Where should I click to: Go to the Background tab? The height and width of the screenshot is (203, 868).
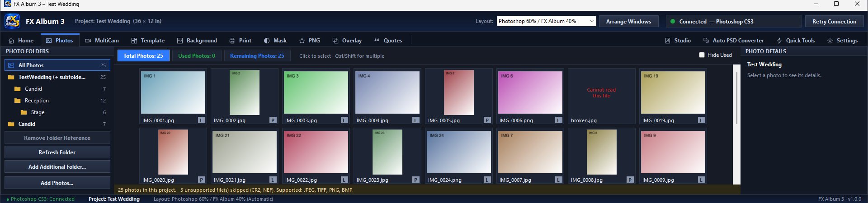tap(197, 41)
